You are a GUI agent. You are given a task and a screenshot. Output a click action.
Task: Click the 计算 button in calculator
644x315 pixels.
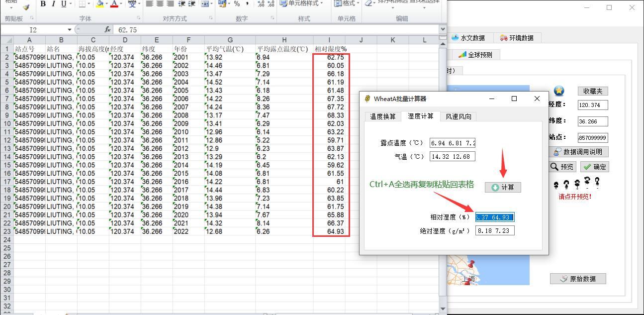pyautogui.click(x=503, y=187)
